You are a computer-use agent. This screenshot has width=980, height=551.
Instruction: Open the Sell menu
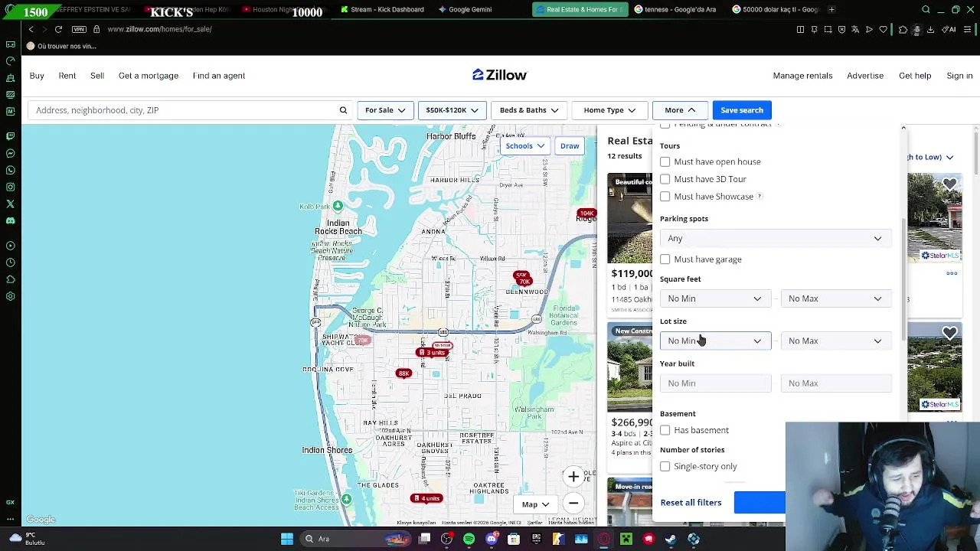(97, 76)
